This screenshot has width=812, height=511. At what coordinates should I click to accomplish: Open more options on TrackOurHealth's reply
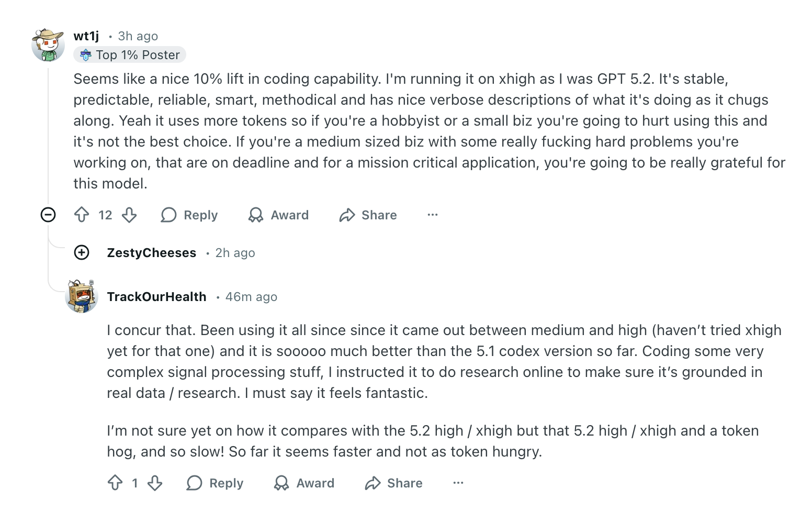pyautogui.click(x=458, y=483)
